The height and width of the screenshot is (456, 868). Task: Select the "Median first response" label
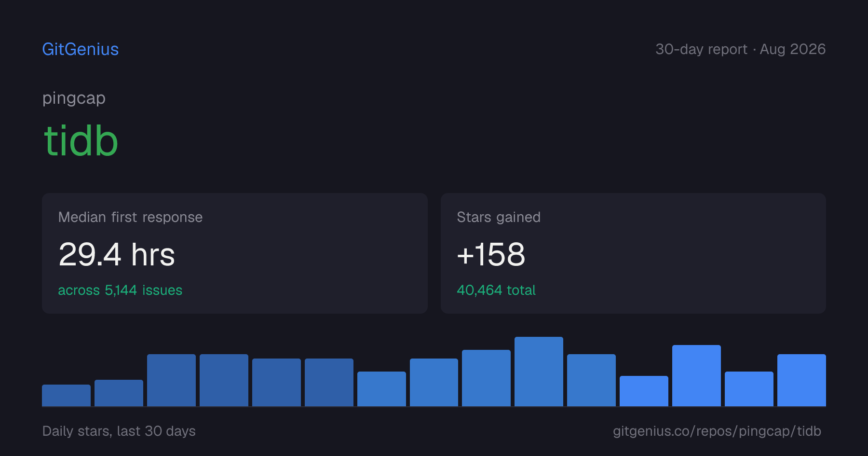(x=130, y=217)
